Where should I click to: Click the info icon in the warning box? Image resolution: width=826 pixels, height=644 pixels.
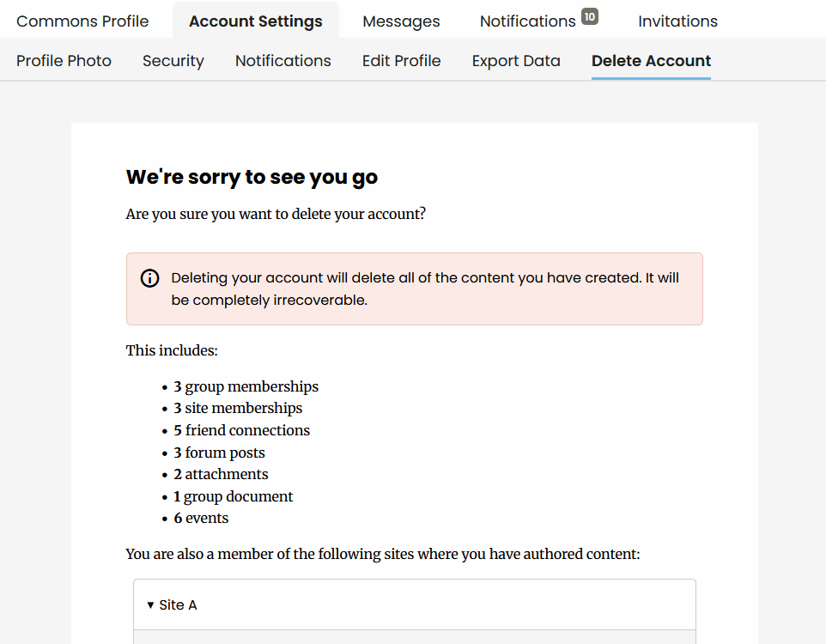[150, 278]
